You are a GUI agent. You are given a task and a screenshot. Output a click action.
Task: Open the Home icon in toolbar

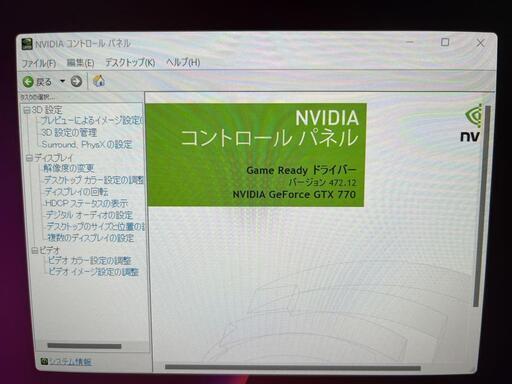click(x=99, y=80)
